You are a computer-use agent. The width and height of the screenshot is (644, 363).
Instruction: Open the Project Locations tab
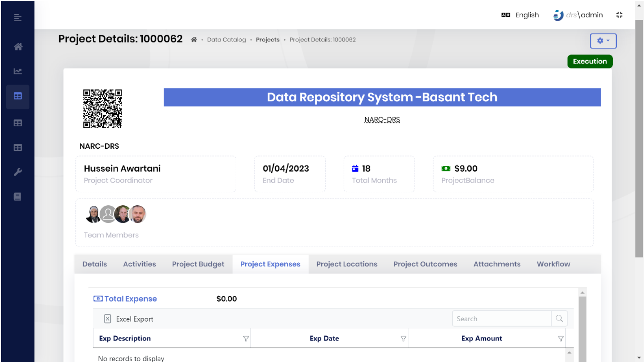click(347, 264)
